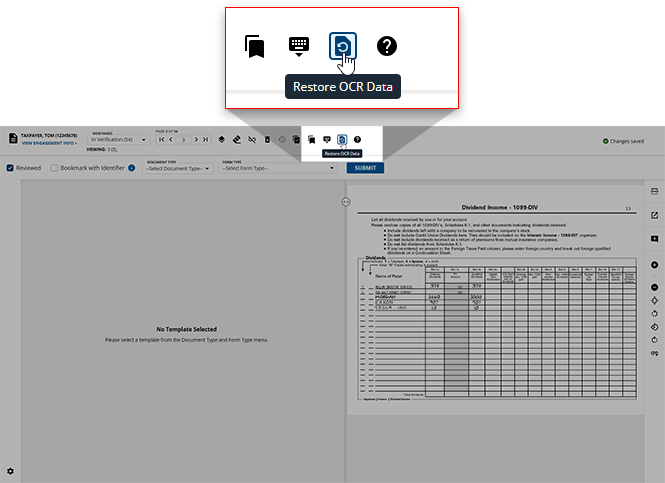Click the fit-to-page crosshair icon
Image resolution: width=665 pixels, height=483 pixels.
tap(654, 301)
